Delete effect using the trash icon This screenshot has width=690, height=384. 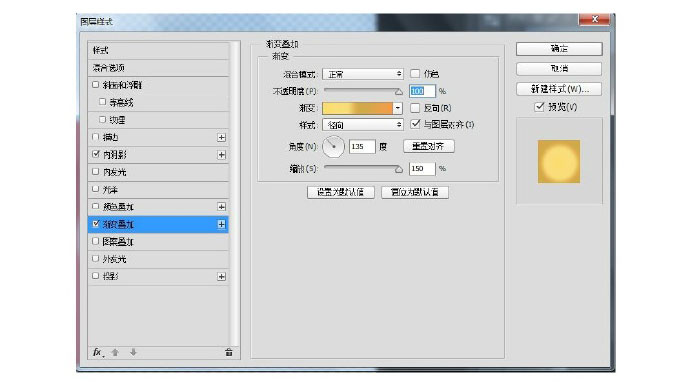pos(229,352)
